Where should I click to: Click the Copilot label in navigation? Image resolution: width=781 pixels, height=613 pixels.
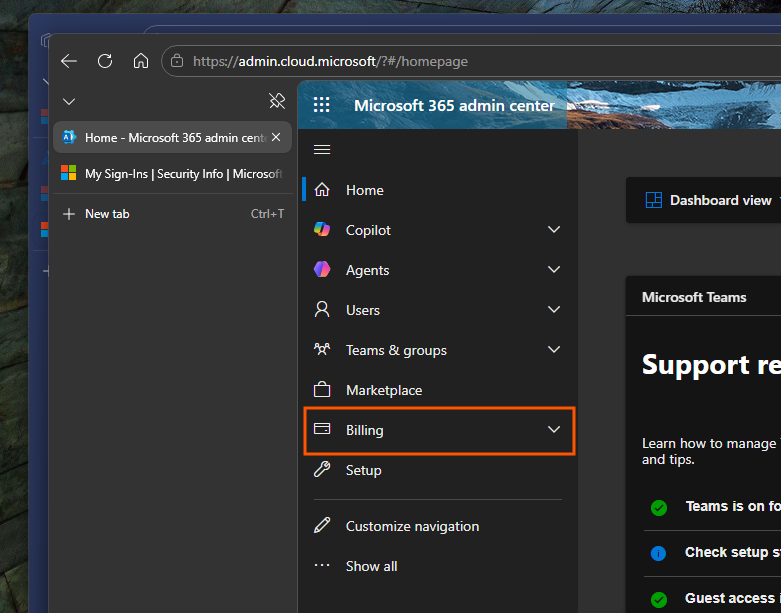click(x=368, y=230)
